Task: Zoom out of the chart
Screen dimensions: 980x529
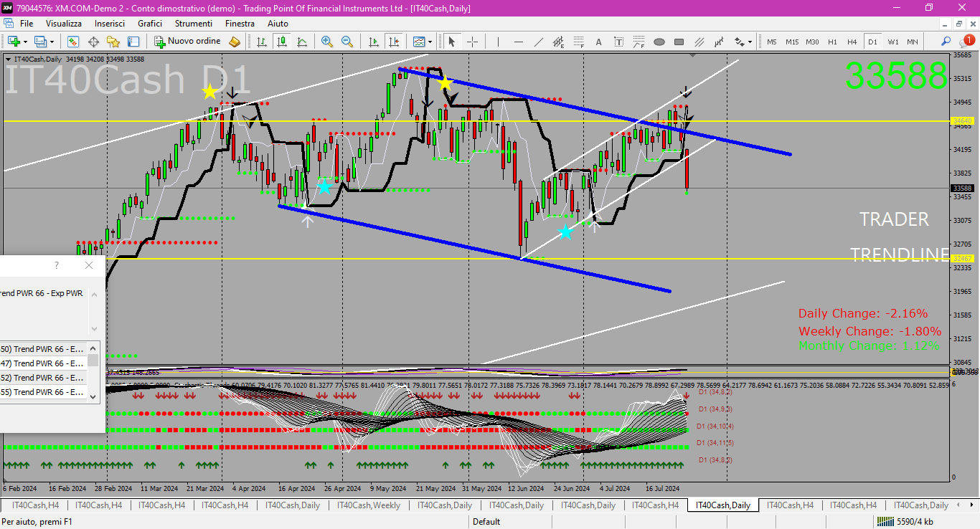Action: pos(347,42)
